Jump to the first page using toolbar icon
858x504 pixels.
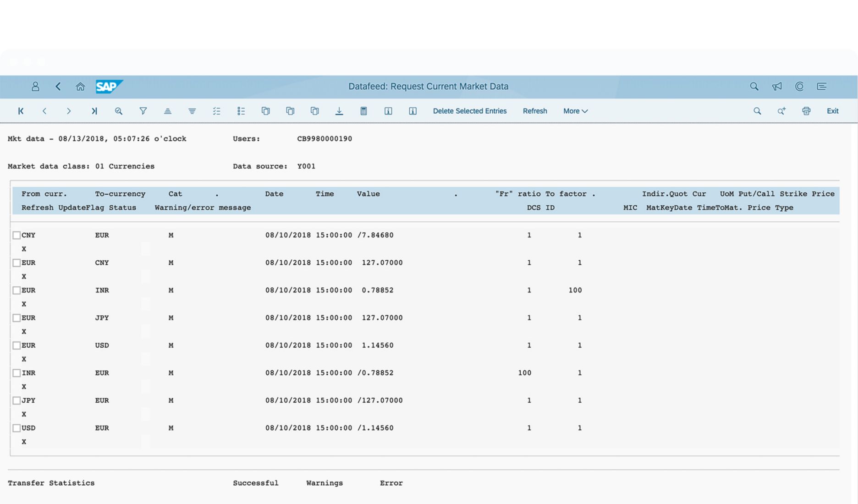[x=20, y=111]
